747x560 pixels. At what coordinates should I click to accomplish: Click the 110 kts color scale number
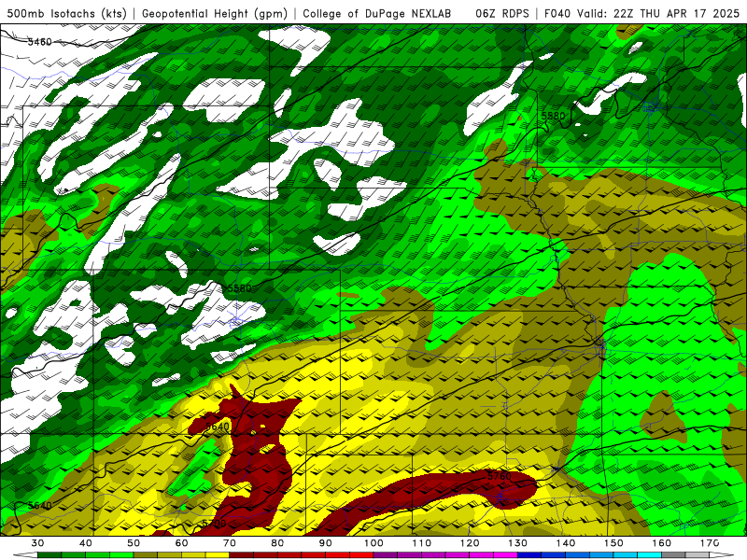(422, 543)
